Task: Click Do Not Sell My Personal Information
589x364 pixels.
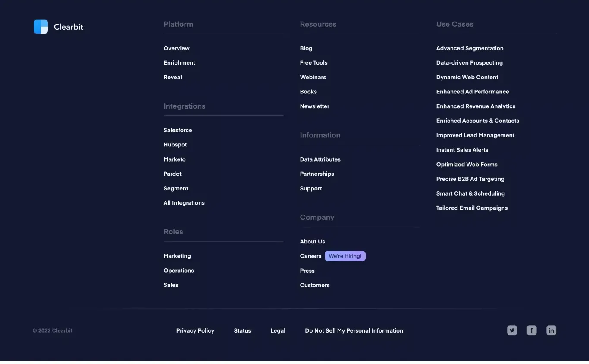Action: pyautogui.click(x=354, y=331)
